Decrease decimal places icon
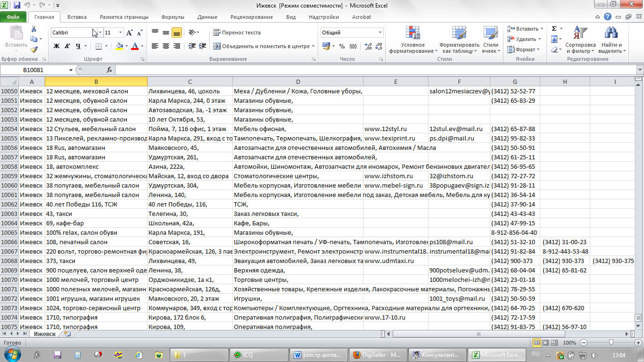644x362 pixels. (x=380, y=46)
